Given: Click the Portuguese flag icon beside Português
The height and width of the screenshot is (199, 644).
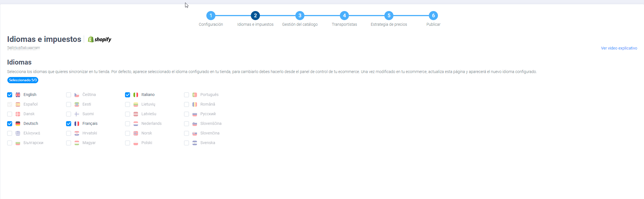Looking at the screenshot, I should pos(195,95).
